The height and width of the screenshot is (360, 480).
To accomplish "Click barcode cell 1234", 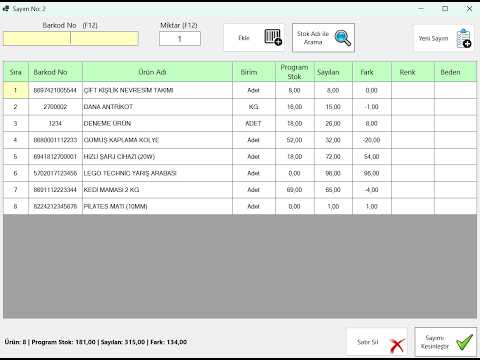I will pos(55,124).
